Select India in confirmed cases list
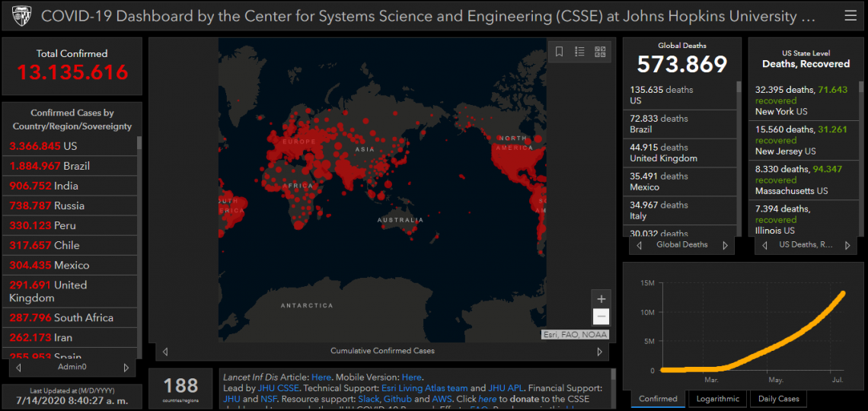 point(70,186)
